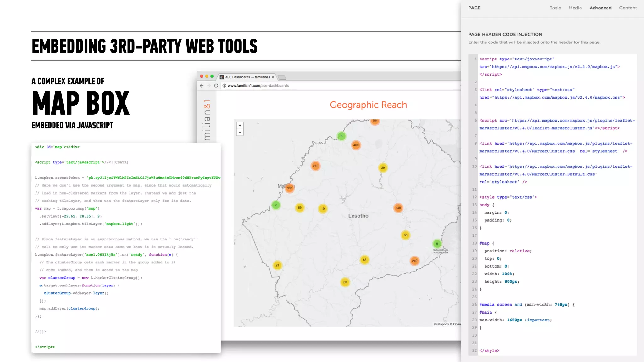This screenshot has width=644, height=362.
Task: Click the site info icon in address bar
Action: (x=224, y=86)
